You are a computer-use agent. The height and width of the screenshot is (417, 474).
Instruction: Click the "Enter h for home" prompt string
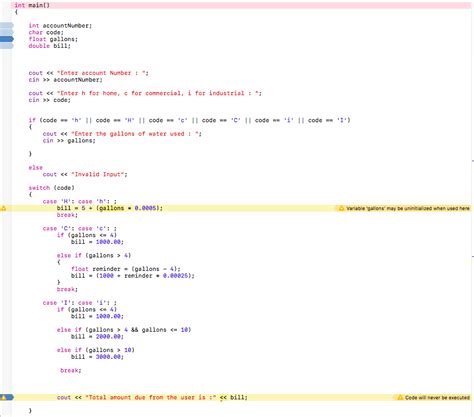coord(158,93)
